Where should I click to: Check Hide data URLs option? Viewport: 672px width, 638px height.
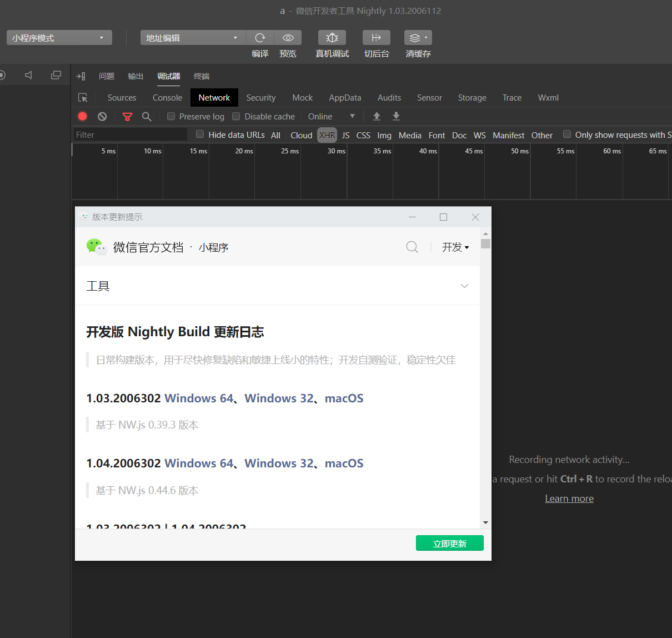(200, 134)
